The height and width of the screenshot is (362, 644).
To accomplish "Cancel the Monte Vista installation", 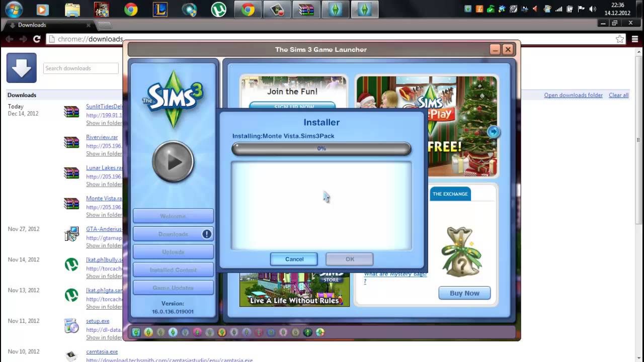I will click(294, 259).
